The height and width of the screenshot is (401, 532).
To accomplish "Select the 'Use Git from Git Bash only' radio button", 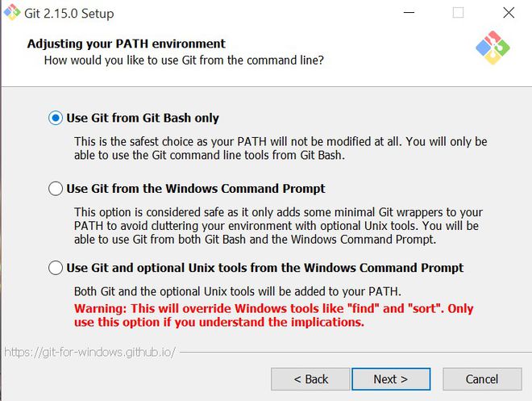I will point(56,118).
